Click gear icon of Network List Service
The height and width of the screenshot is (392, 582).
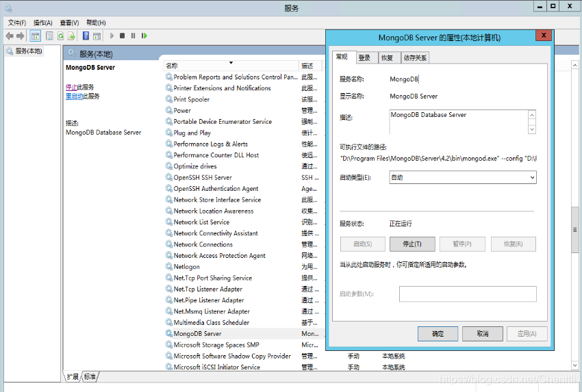pos(169,222)
